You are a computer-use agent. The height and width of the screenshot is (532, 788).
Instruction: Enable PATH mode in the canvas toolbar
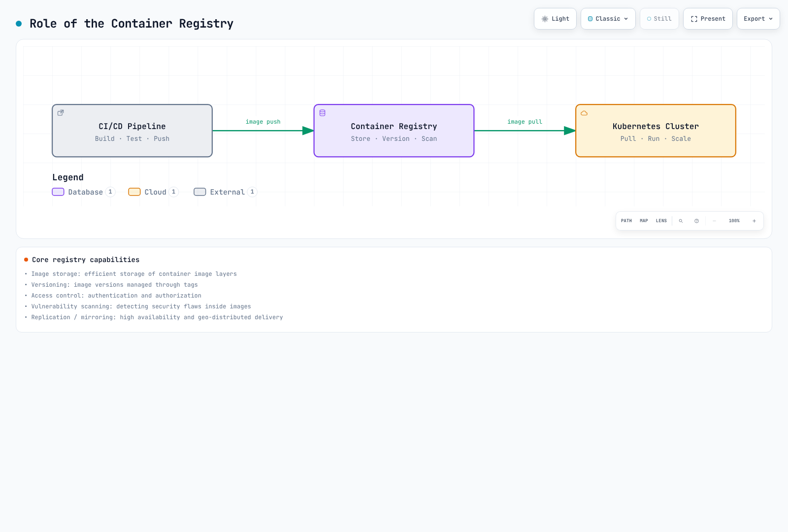coord(626,221)
